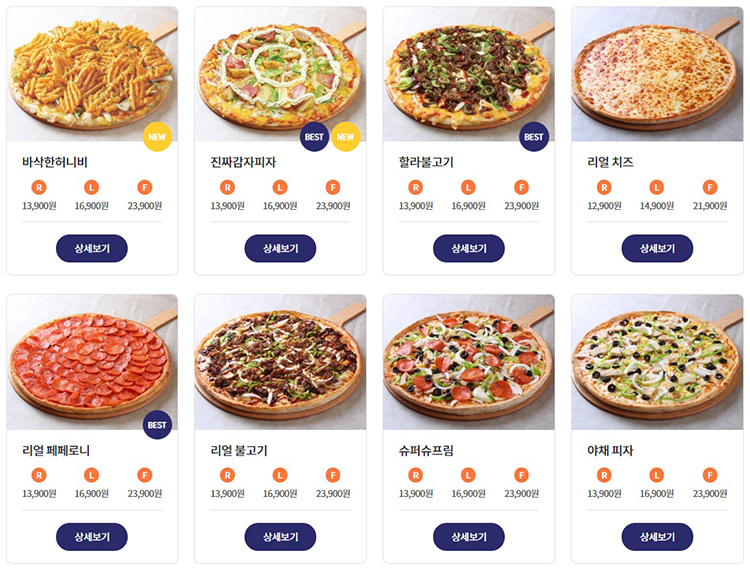Select the R size icon for 리얼 불고기
Viewport: 750px width, 568px height.
click(x=228, y=475)
